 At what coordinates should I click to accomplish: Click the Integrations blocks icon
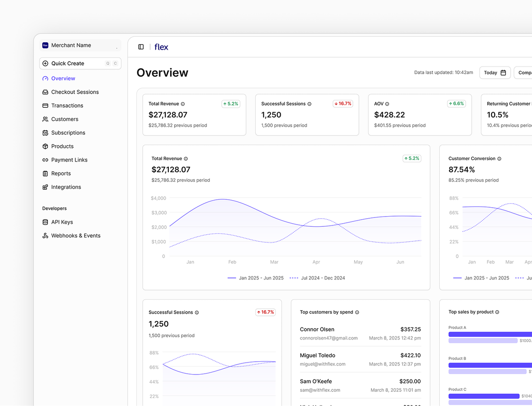pyautogui.click(x=45, y=187)
